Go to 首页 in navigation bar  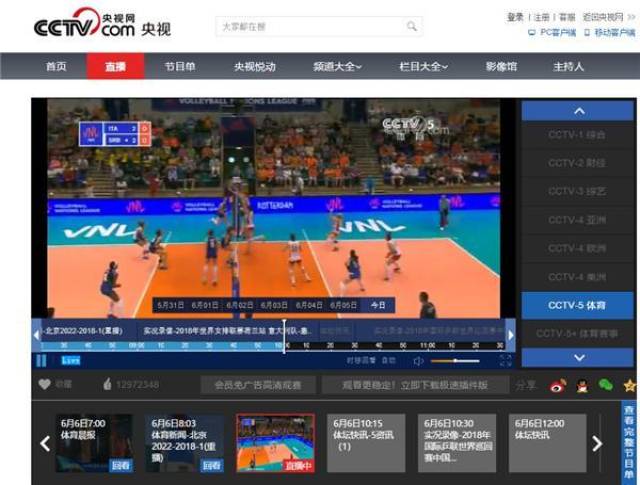point(56,66)
